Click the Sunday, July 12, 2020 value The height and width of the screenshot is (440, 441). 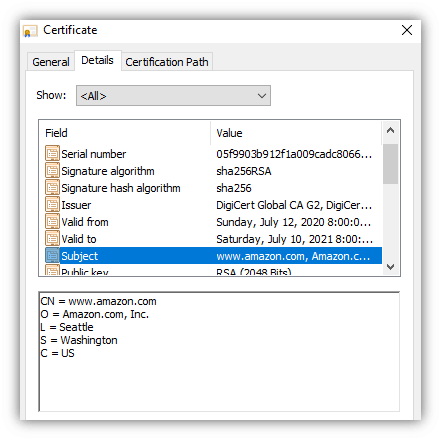click(x=294, y=222)
